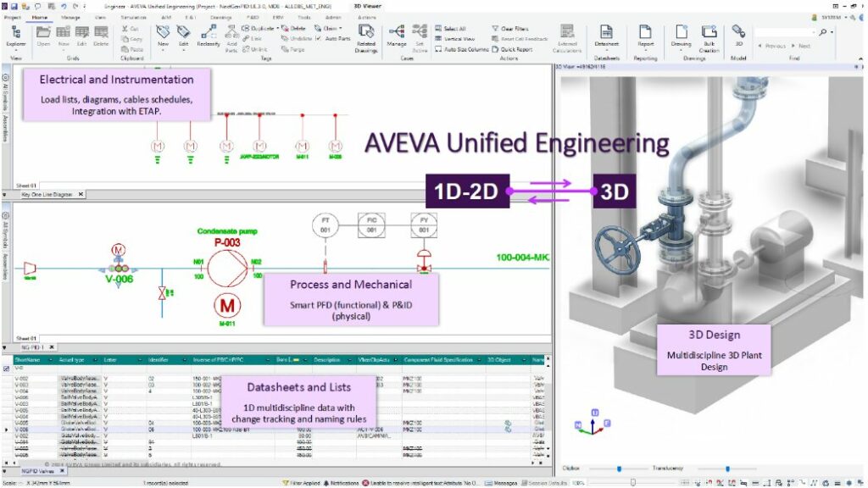
Task: Collapse the ribbon with the corner chevron
Action: pos(860,58)
